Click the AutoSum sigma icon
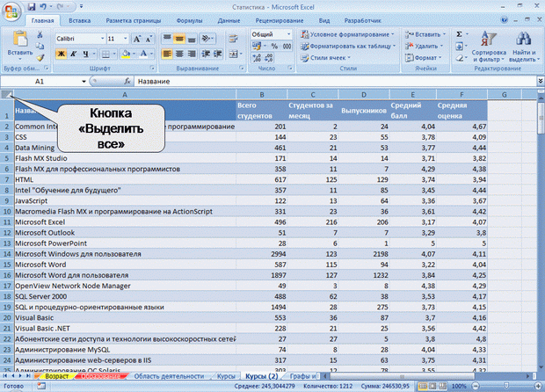The image size is (545, 392). 459,34
